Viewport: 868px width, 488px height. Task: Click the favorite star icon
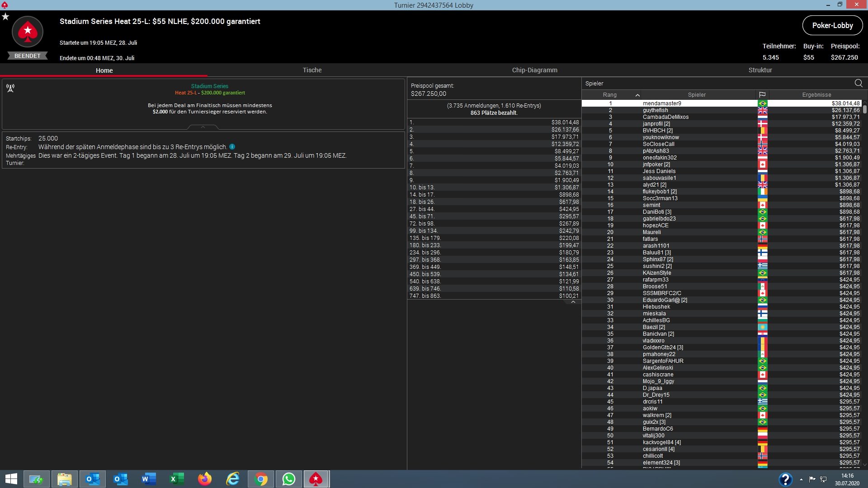click(x=5, y=17)
